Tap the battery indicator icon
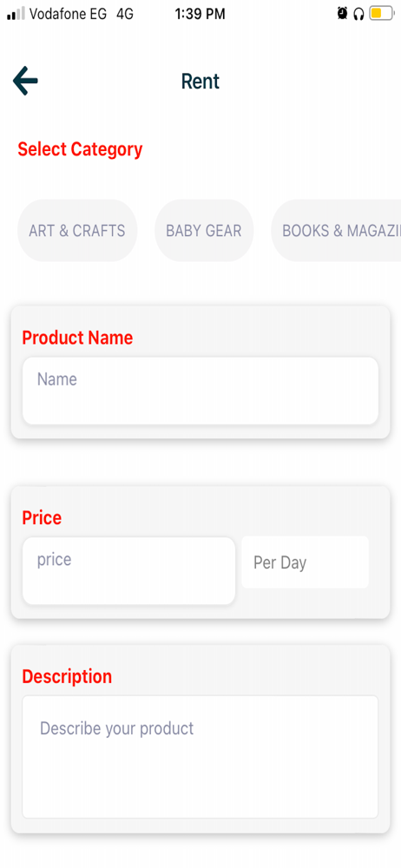This screenshot has height=868, width=401. point(382,14)
